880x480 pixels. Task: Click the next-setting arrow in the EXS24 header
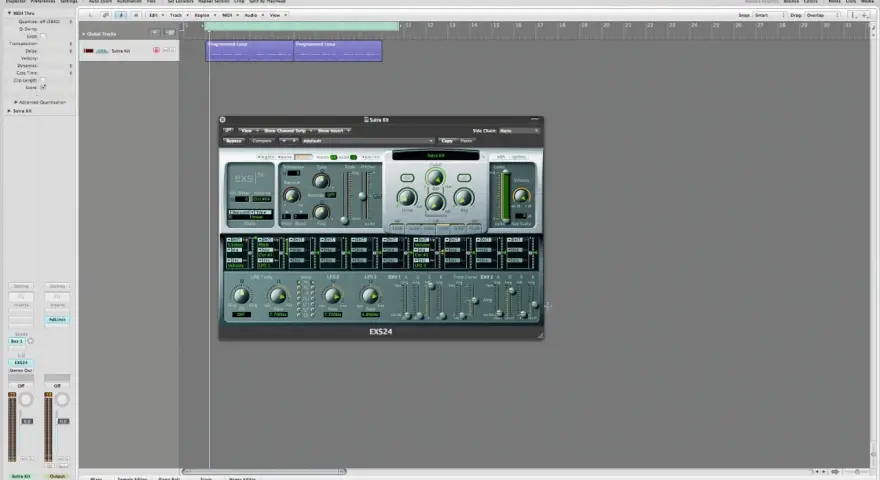point(294,141)
